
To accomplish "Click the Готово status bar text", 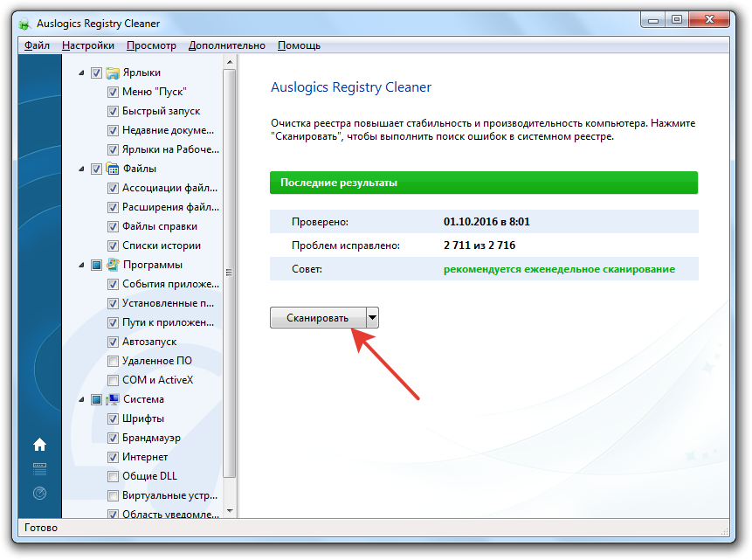I will click(41, 528).
